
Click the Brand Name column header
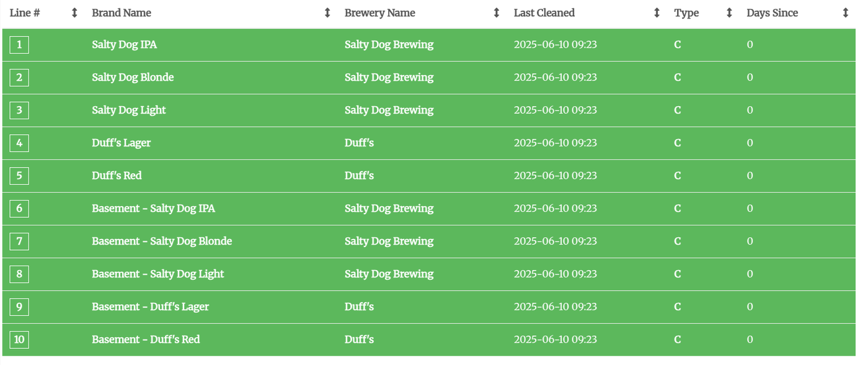pyautogui.click(x=122, y=13)
